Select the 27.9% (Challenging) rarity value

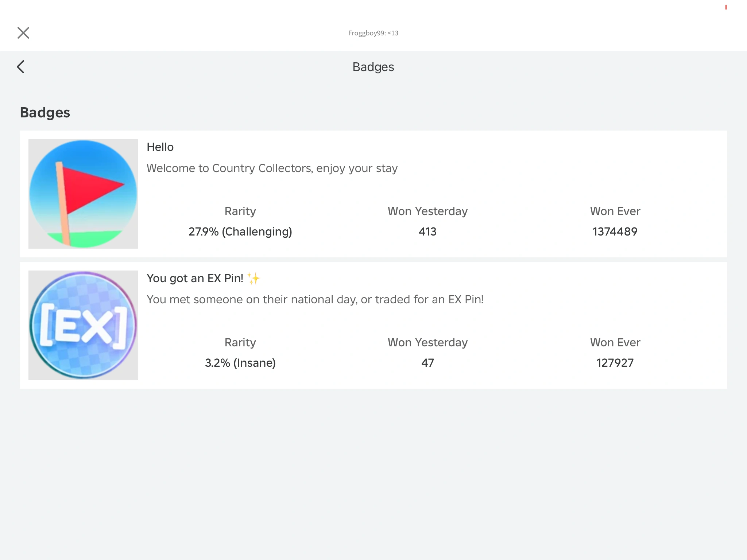(240, 232)
